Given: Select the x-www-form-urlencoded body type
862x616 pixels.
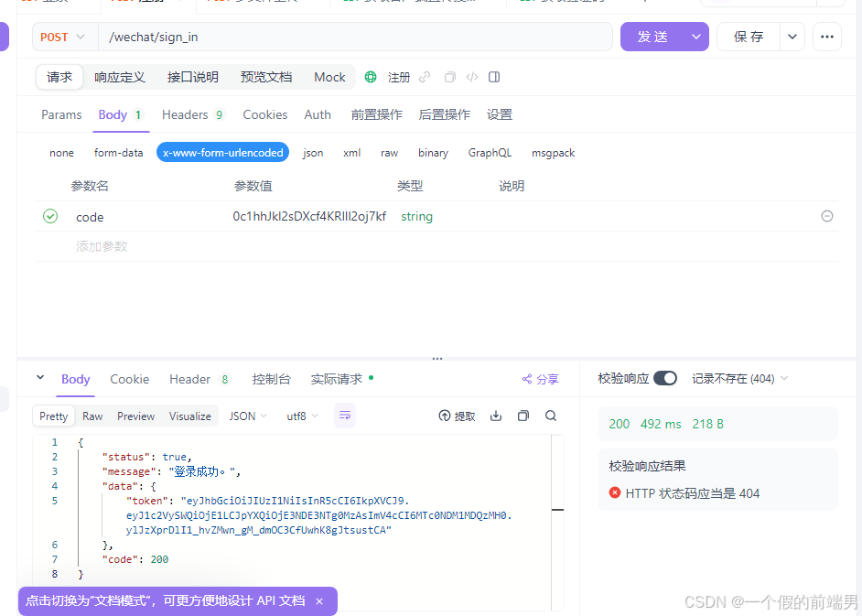Looking at the screenshot, I should click(223, 153).
